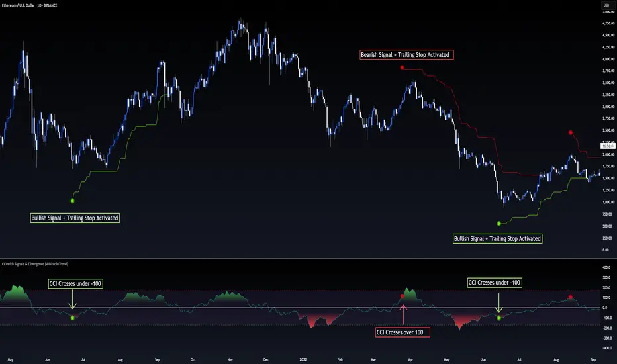Click the Feb label on time axis
This screenshot has width=617, height=364.
[340, 359]
